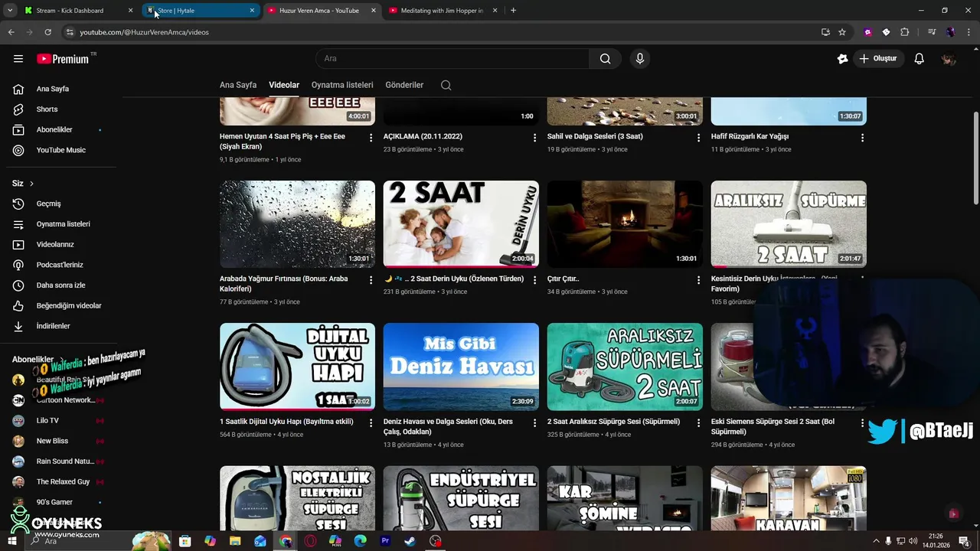This screenshot has width=980, height=551.
Task: Open Daha sonra izle list
Action: pyautogui.click(x=61, y=285)
